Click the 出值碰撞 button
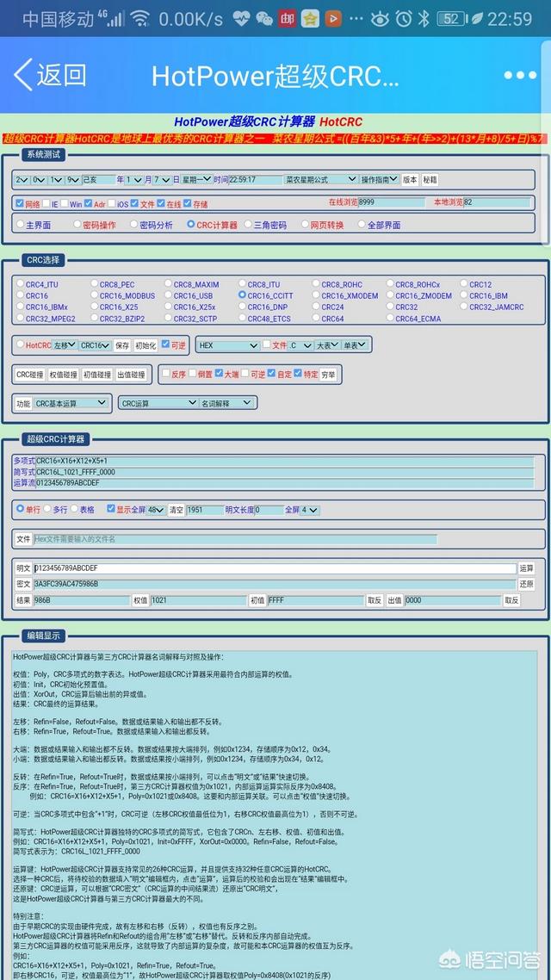The image size is (551, 980). coord(131,375)
